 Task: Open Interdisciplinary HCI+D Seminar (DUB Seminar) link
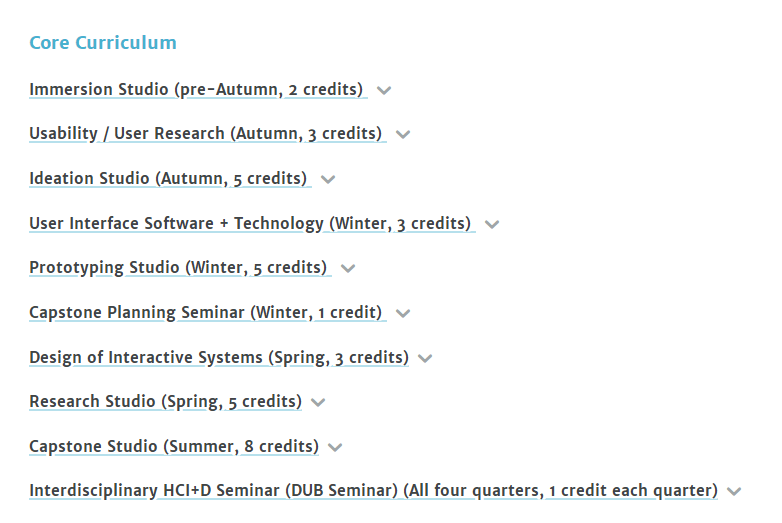coord(373,490)
